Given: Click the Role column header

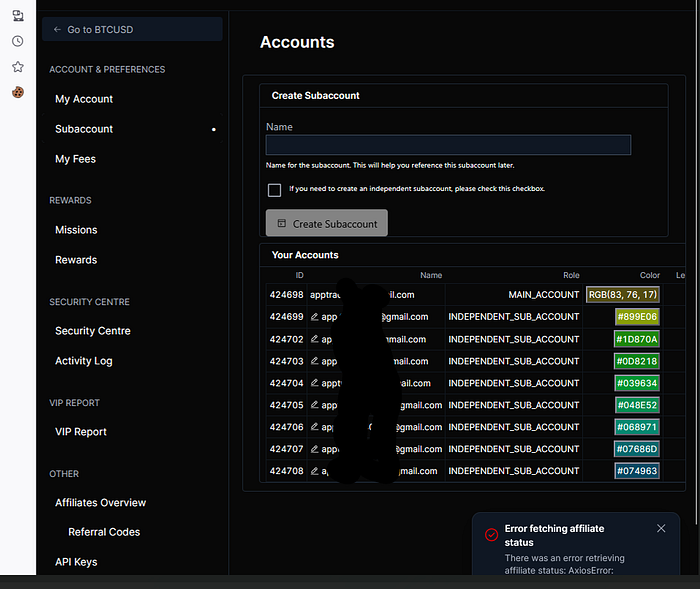Looking at the screenshot, I should tap(571, 275).
